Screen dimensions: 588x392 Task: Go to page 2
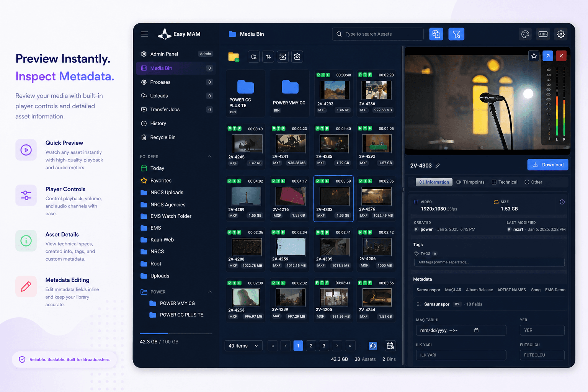tap(311, 346)
